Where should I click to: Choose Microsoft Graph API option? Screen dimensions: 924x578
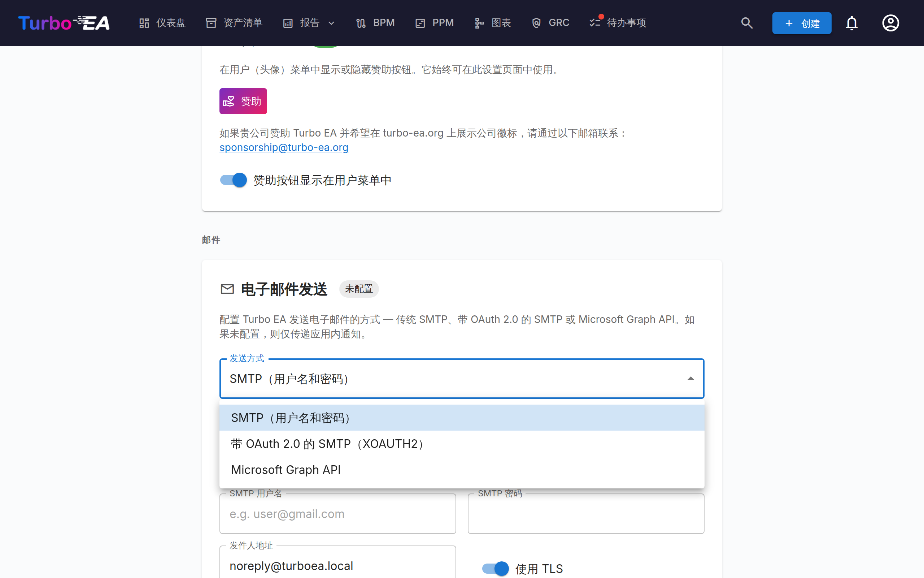[x=462, y=469]
